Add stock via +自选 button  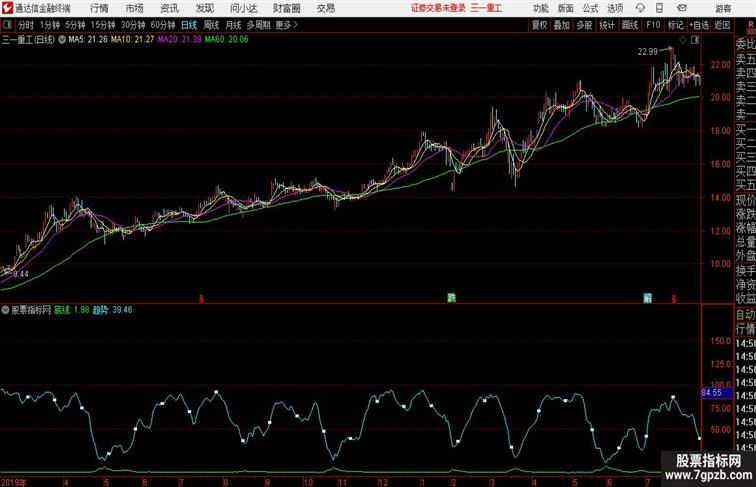coord(699,25)
